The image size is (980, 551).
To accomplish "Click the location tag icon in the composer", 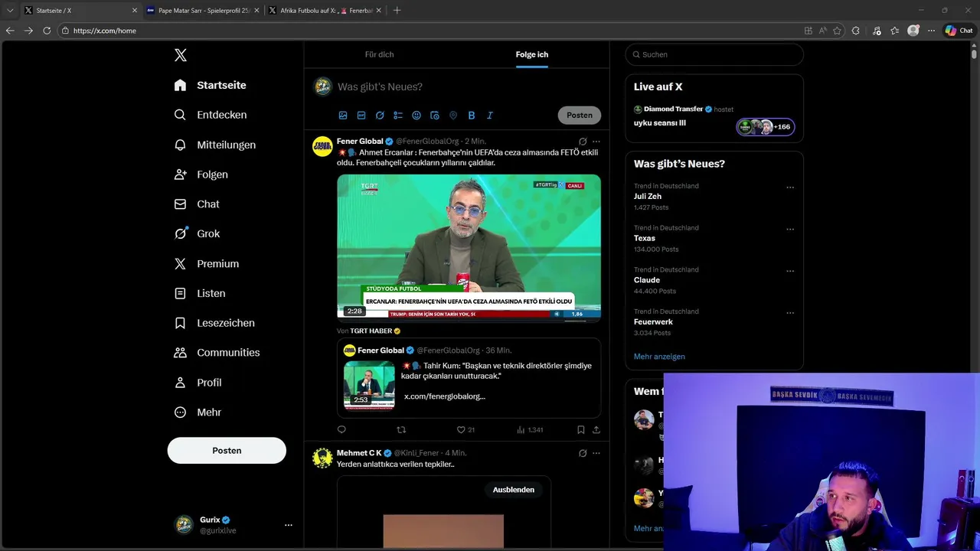I will click(453, 116).
